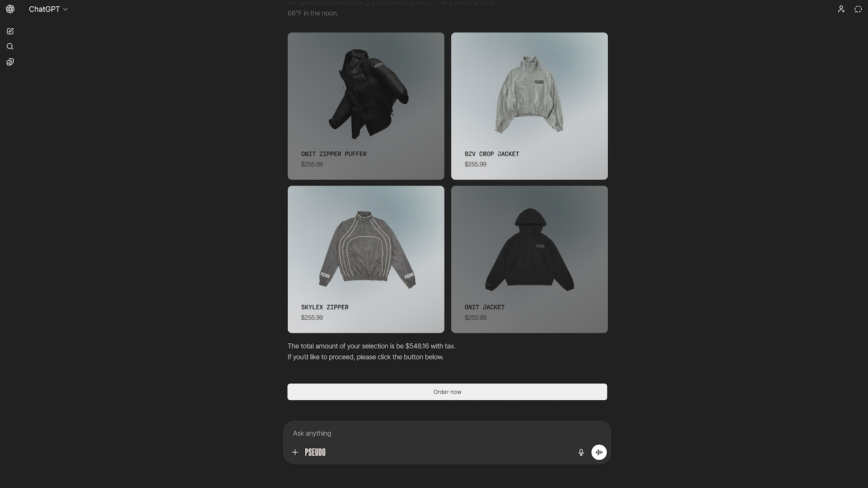The width and height of the screenshot is (868, 488).
Task: Click the ONIT ZIPPER PUFFER title text
Action: 334,154
